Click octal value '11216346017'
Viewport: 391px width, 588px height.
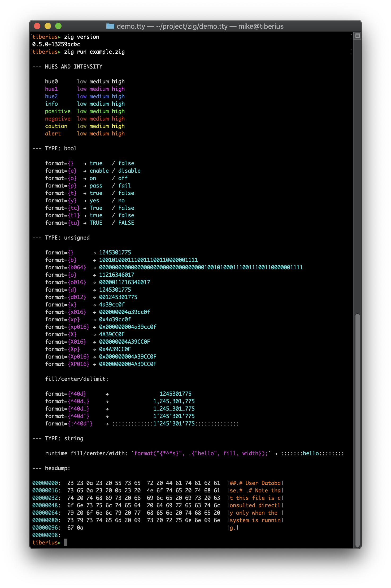point(117,275)
